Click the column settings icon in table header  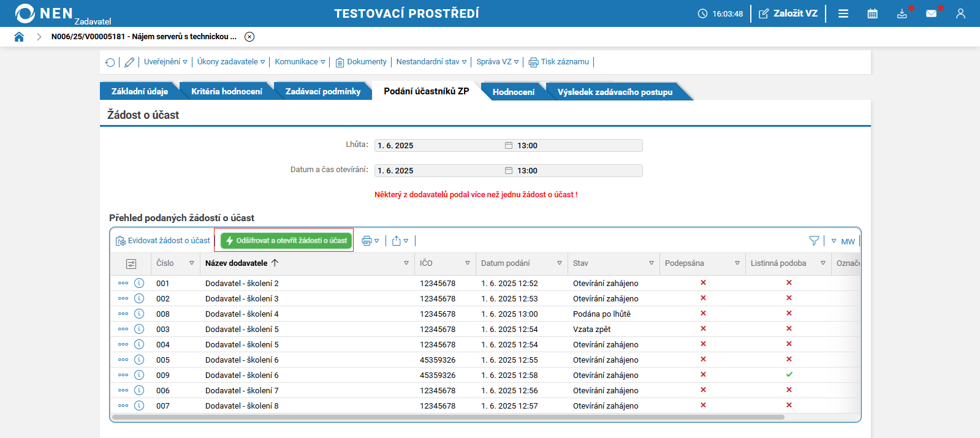(x=131, y=263)
